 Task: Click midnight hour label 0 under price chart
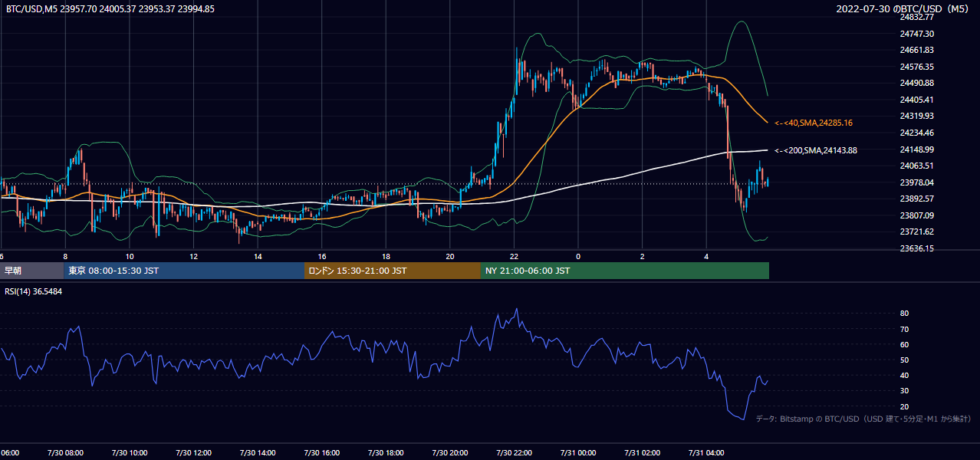[x=578, y=257]
